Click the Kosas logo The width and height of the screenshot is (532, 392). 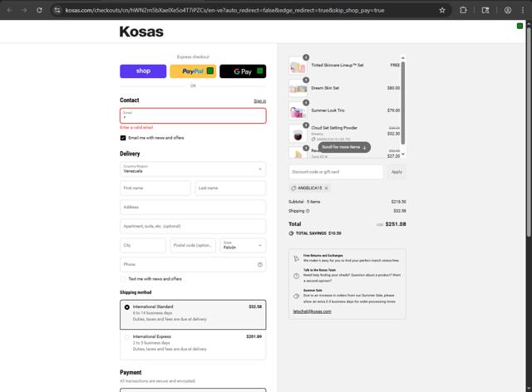click(x=141, y=32)
